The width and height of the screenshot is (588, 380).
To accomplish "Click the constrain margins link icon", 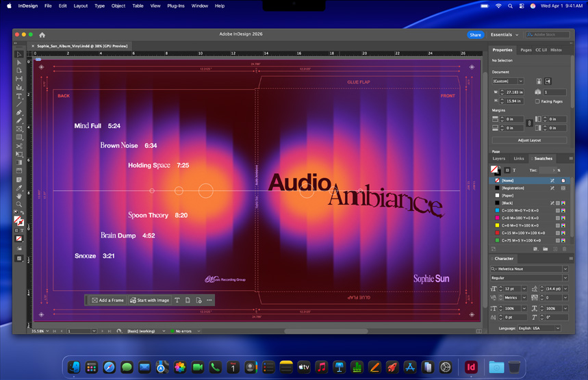I will 528,124.
